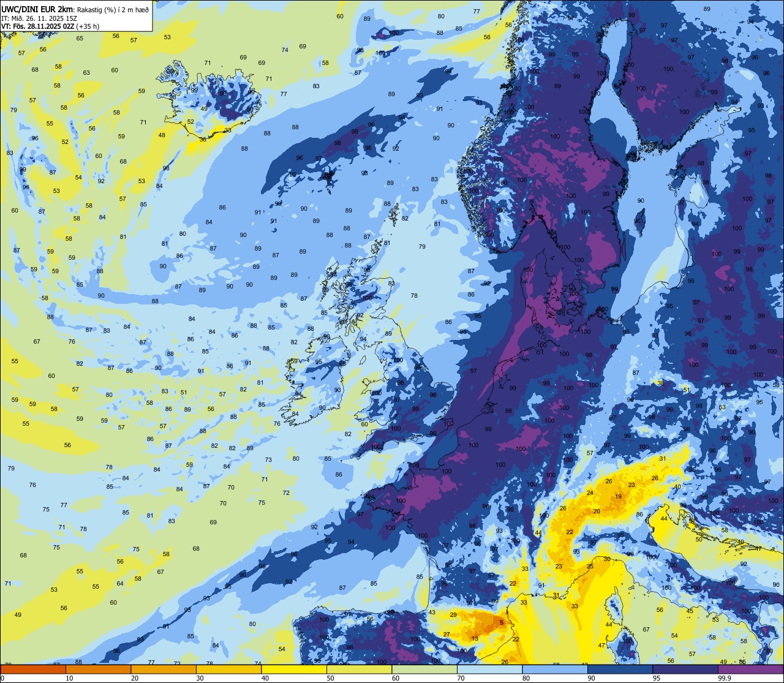Click the legend segment between 10 and 20
The height and width of the screenshot is (683, 784).
tap(98, 669)
